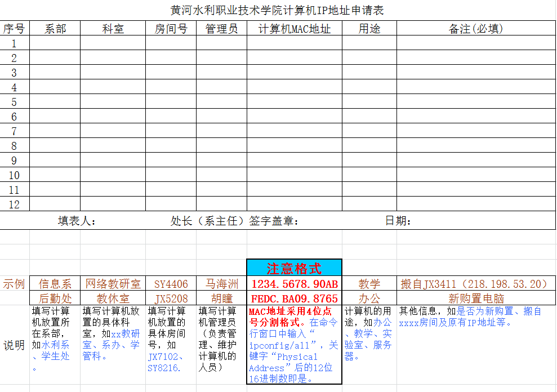Image resolution: width=557 pixels, height=392 pixels.
Task: Select the example MAC address 1234.5678.90AB
Action: [294, 284]
